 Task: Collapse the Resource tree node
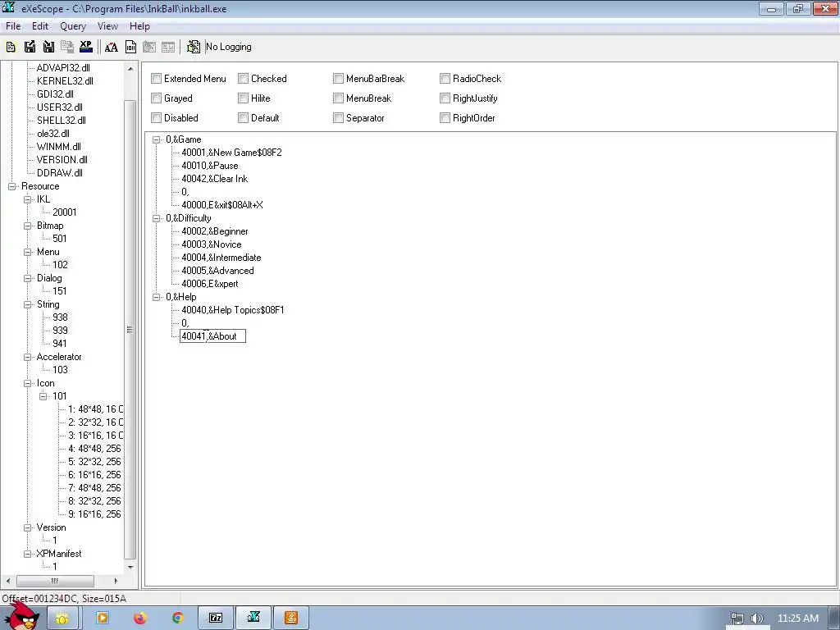pos(11,186)
